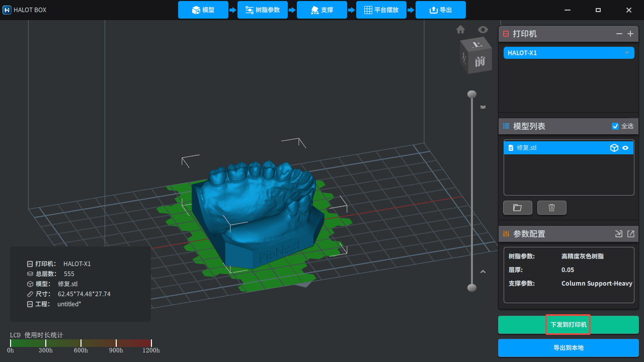Open the 平台摆放 step tab
The image size is (644, 362).
381,10
